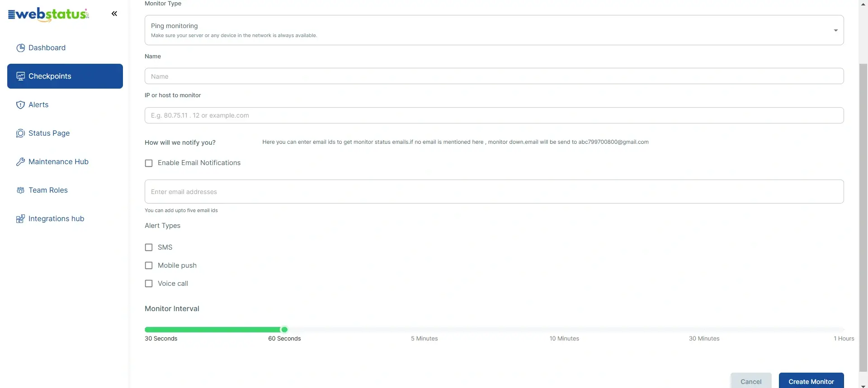Go to the Alerts section
This screenshot has height=388, width=868.
coord(65,105)
